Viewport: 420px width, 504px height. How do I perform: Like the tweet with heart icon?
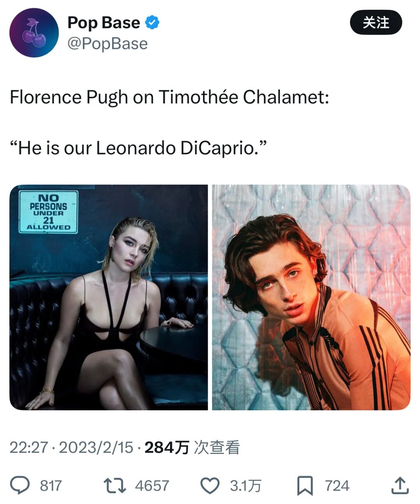coord(210,486)
